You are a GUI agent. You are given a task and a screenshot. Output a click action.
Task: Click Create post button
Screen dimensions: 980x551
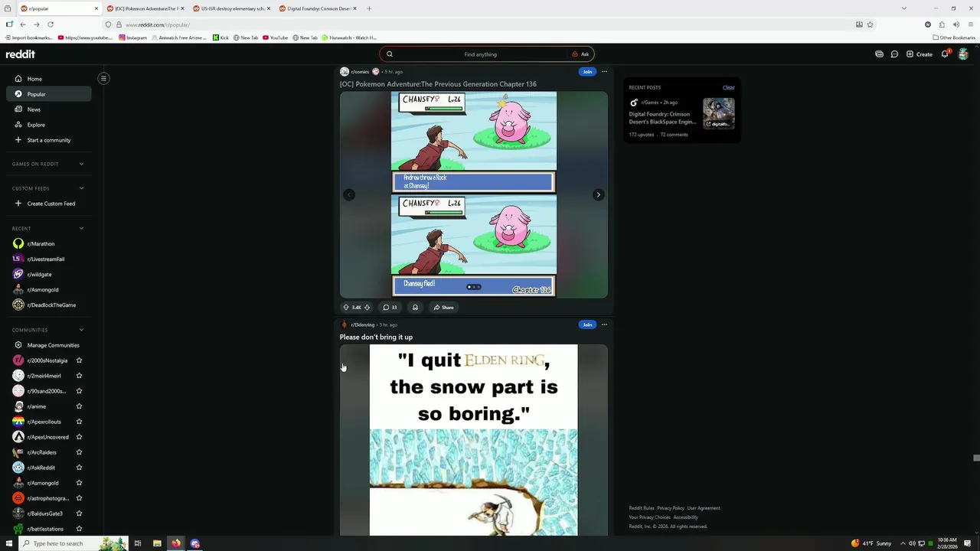[920, 54]
